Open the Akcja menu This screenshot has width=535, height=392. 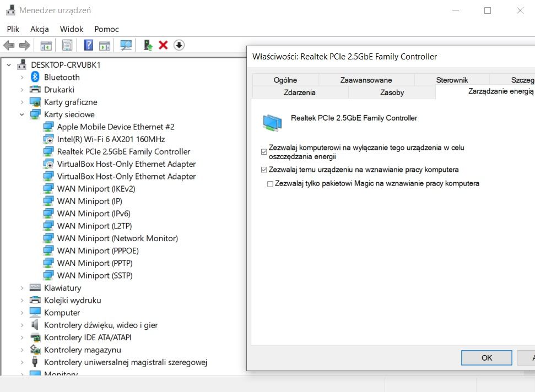tap(40, 29)
